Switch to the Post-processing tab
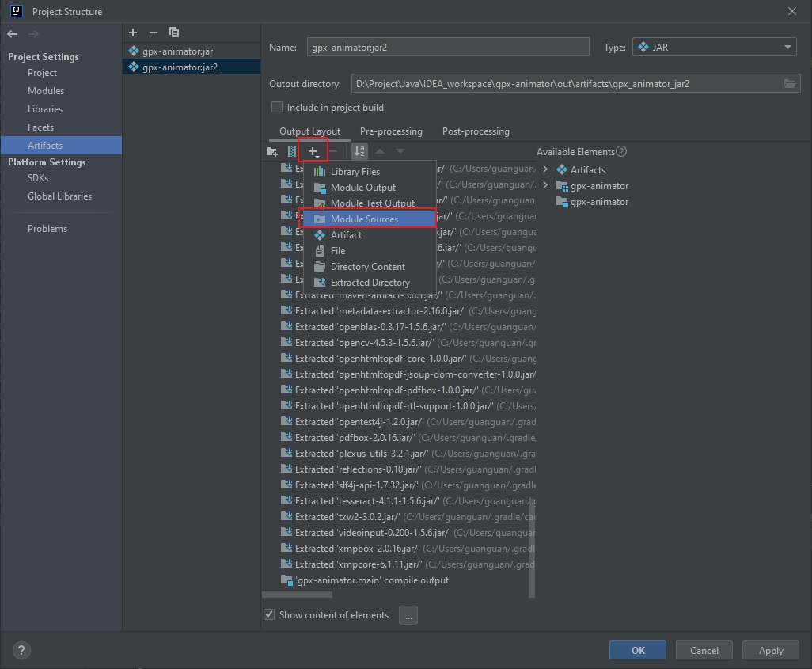 (476, 131)
